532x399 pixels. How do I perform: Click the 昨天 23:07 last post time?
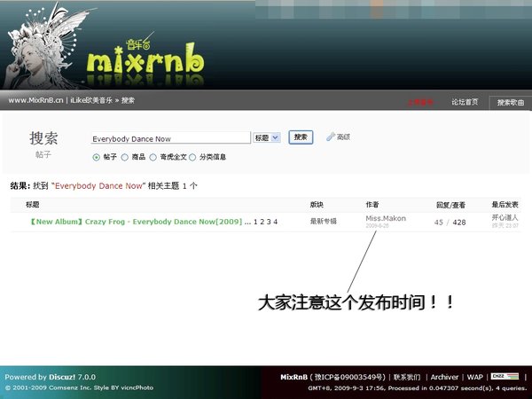click(505, 225)
